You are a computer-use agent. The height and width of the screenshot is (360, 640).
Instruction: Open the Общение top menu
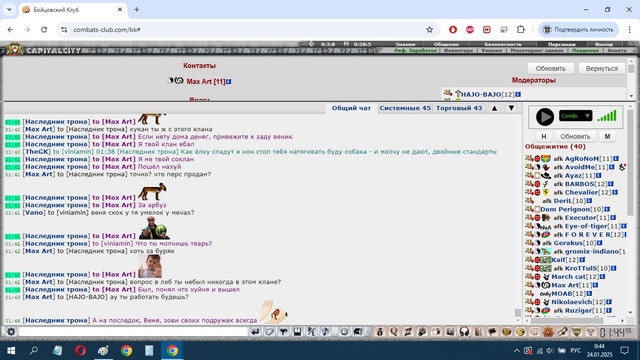[x=446, y=44]
